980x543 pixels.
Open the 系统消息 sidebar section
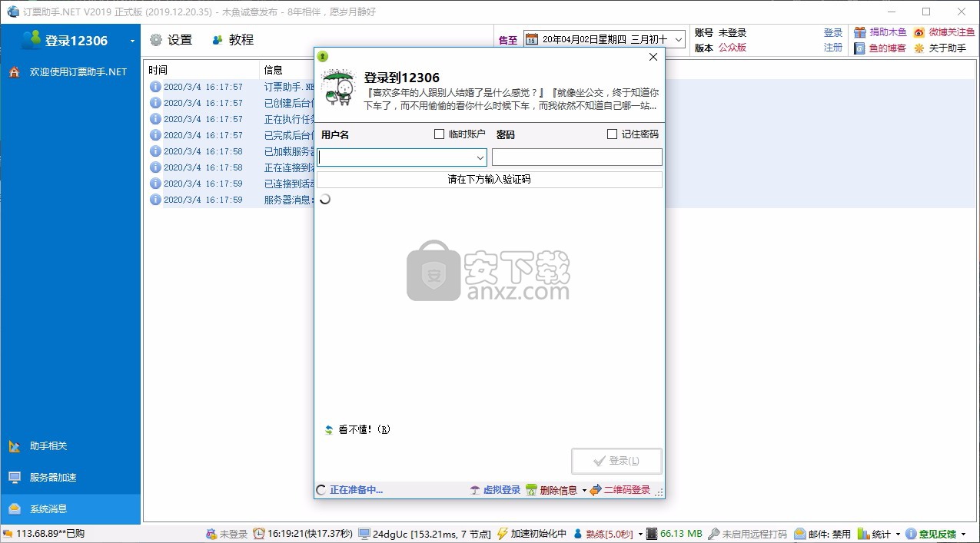(70, 509)
